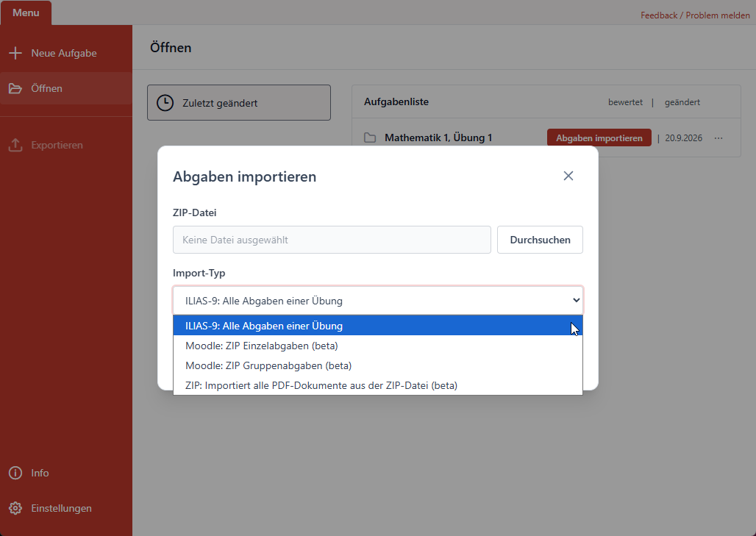Click the plus icon for Neue Aufgabe

click(x=15, y=53)
